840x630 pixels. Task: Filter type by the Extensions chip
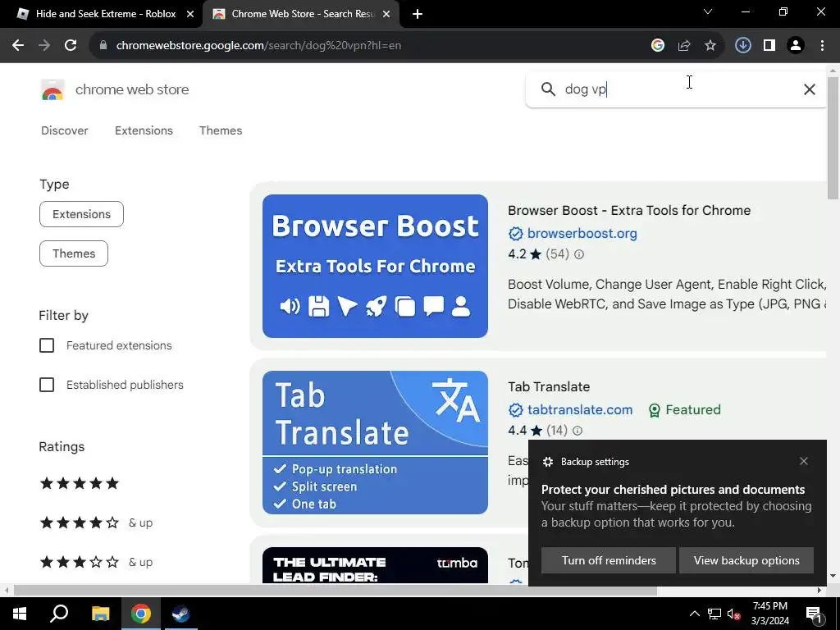(81, 214)
